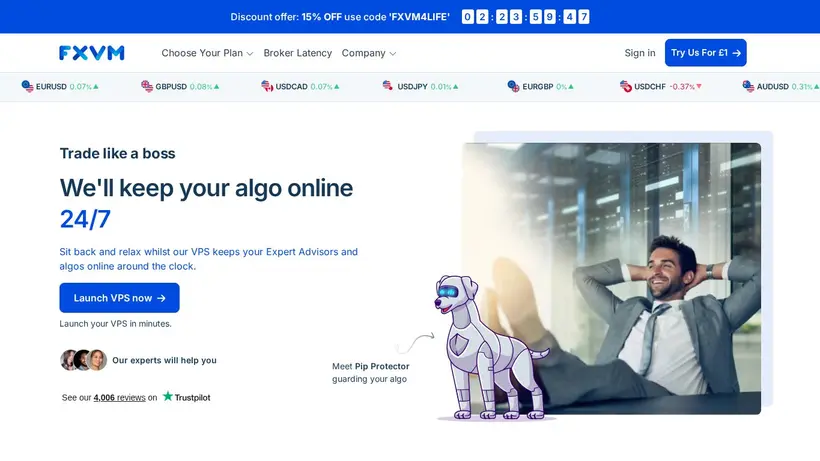Click the GBPUSD currency flag icon
The height and width of the screenshot is (461, 820).
(147, 86)
